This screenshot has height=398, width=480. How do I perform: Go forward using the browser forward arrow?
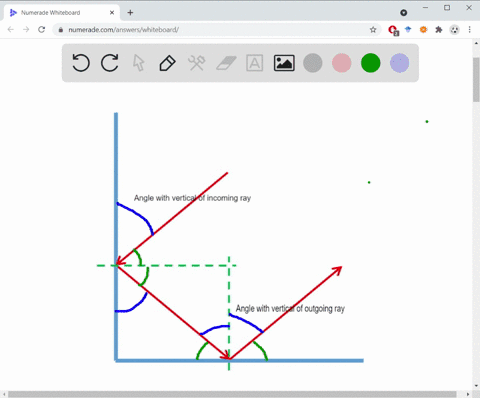click(x=26, y=30)
